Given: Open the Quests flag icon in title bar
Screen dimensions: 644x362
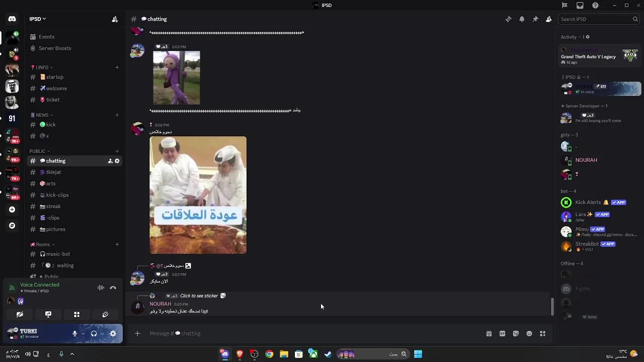Looking at the screenshot, I should [x=565, y=5].
